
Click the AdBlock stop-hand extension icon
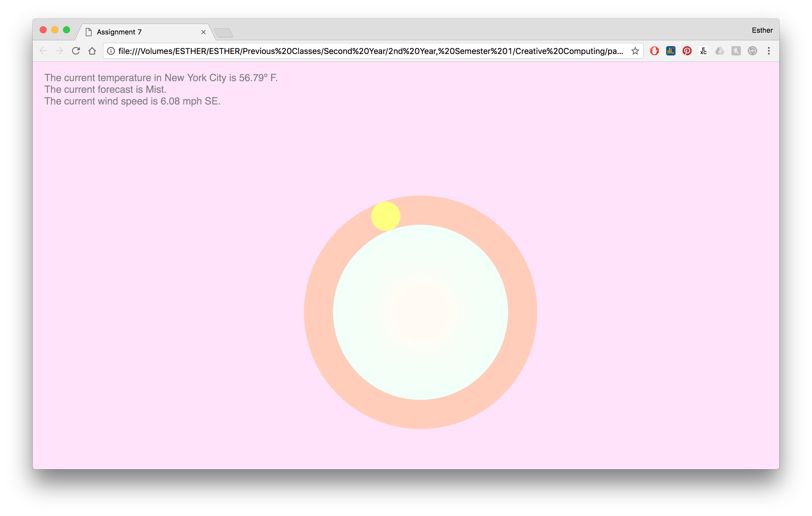pos(654,51)
